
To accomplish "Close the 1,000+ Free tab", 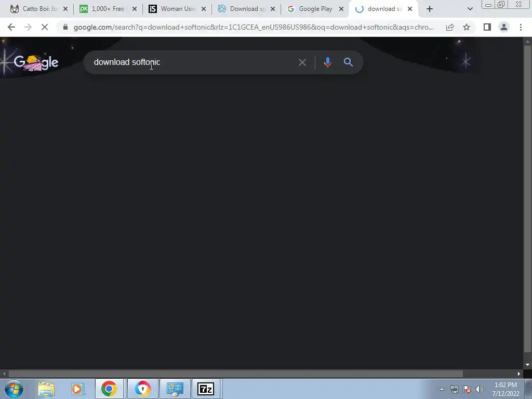I will [135, 9].
